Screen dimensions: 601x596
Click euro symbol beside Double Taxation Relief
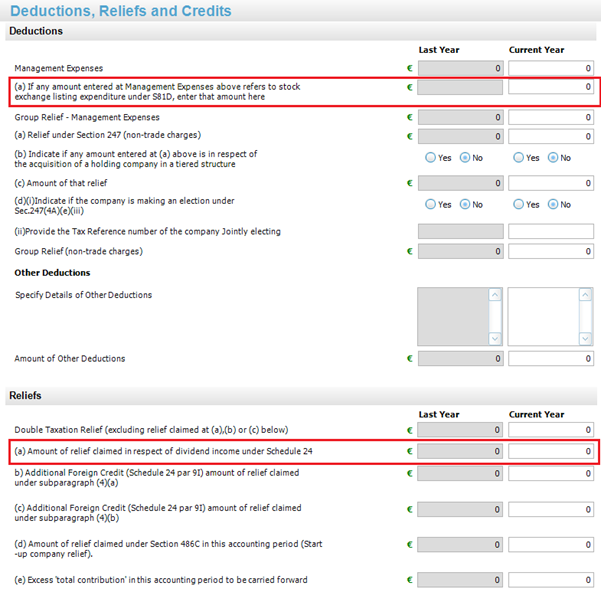pos(410,430)
